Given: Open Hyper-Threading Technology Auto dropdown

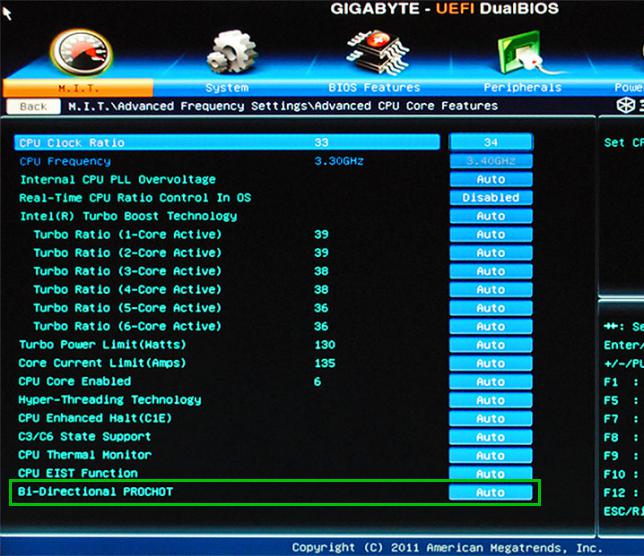Looking at the screenshot, I should (x=491, y=400).
